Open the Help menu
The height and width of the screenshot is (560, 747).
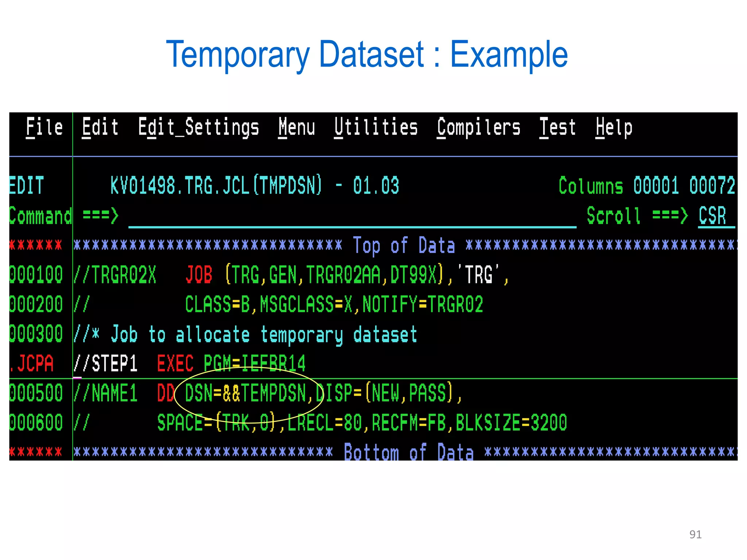click(614, 128)
